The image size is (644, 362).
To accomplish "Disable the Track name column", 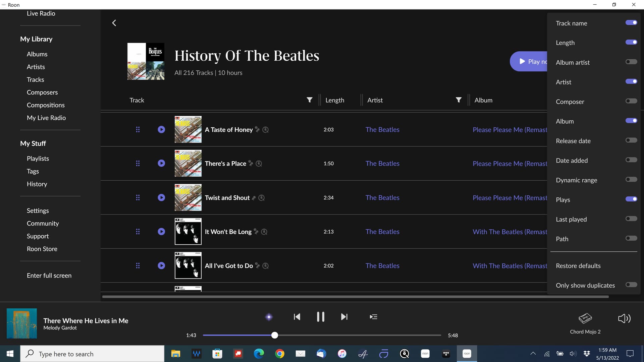I will (631, 22).
